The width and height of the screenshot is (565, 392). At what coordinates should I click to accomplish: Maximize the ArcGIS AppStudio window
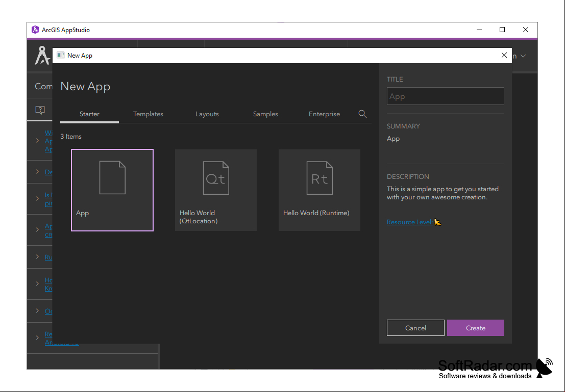502,30
